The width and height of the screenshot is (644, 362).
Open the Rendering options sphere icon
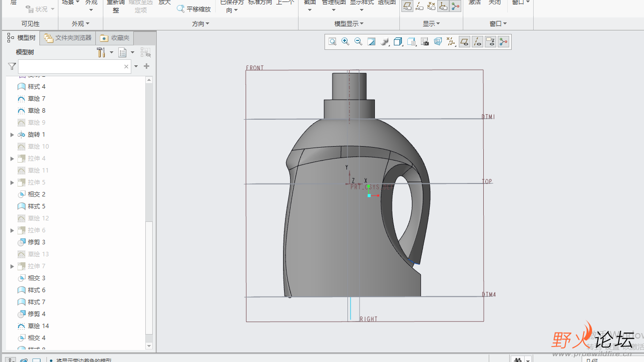point(385,42)
